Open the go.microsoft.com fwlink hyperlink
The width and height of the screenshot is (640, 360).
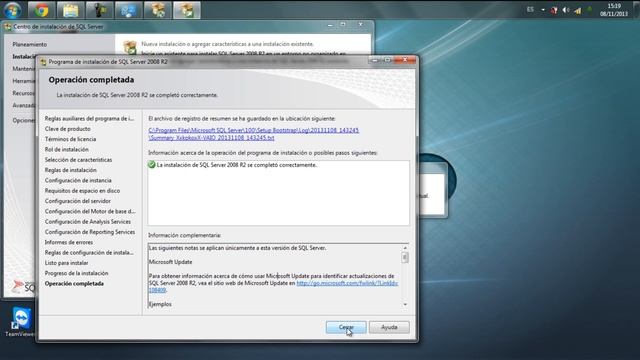pyautogui.click(x=347, y=283)
